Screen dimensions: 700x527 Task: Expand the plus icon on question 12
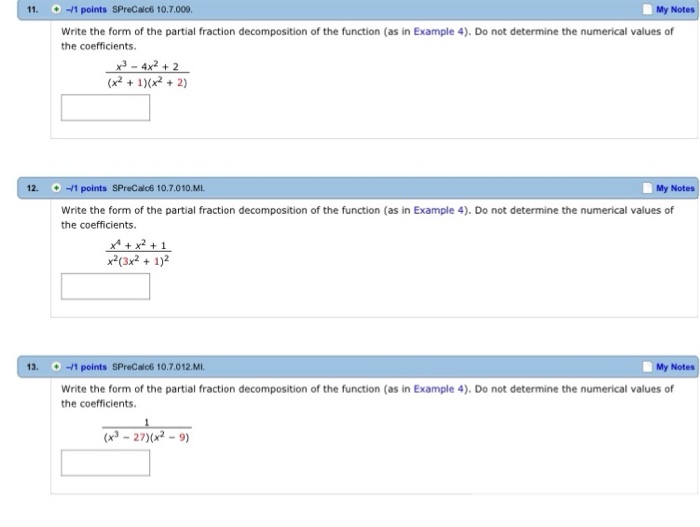(59, 188)
